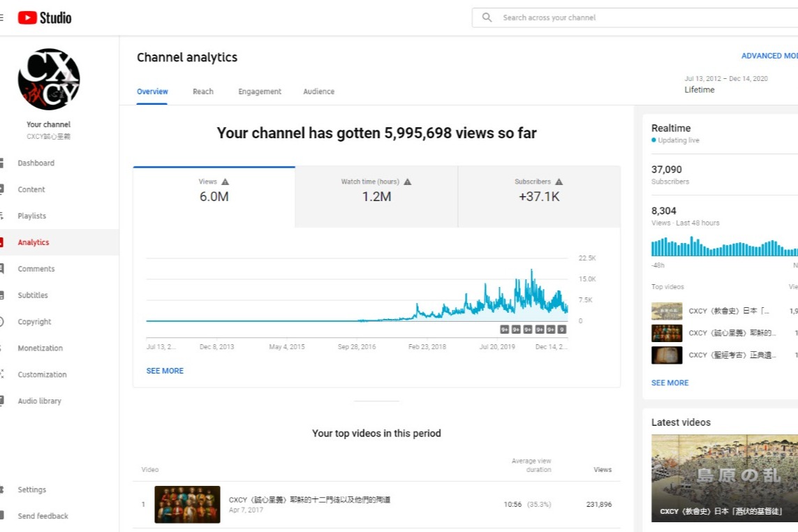Open the Dashboard page in sidebar
This screenshot has width=798, height=532.
pyautogui.click(x=36, y=163)
